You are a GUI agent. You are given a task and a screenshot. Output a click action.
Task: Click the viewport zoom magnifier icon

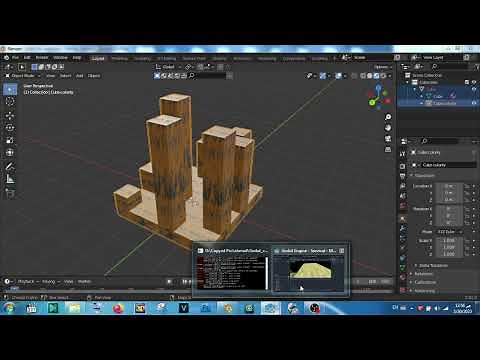coord(388,117)
